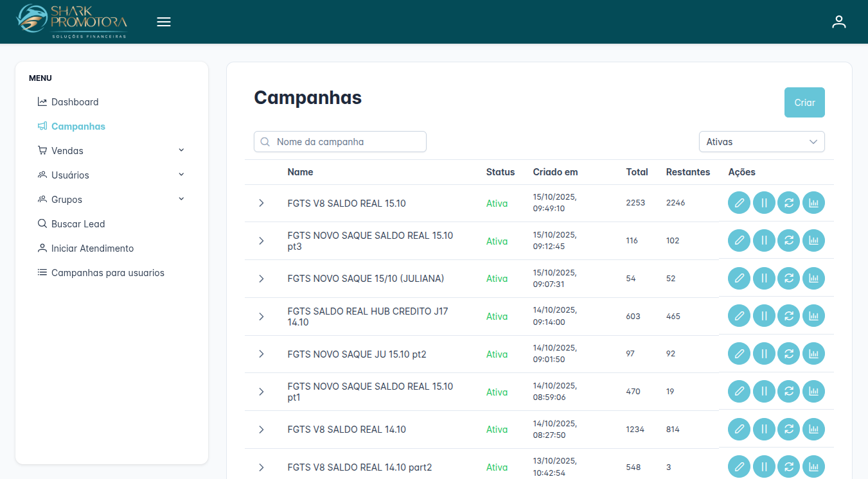The width and height of the screenshot is (868, 479).
Task: Open the user profile icon
Action: point(838,22)
